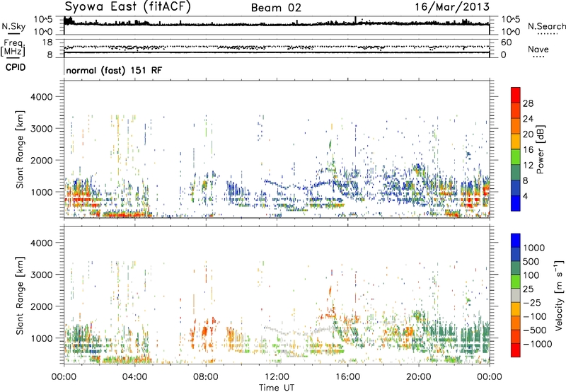Click the 16/Mar/2013 date text
Screen dimensions: 566x392
click(x=452, y=6)
